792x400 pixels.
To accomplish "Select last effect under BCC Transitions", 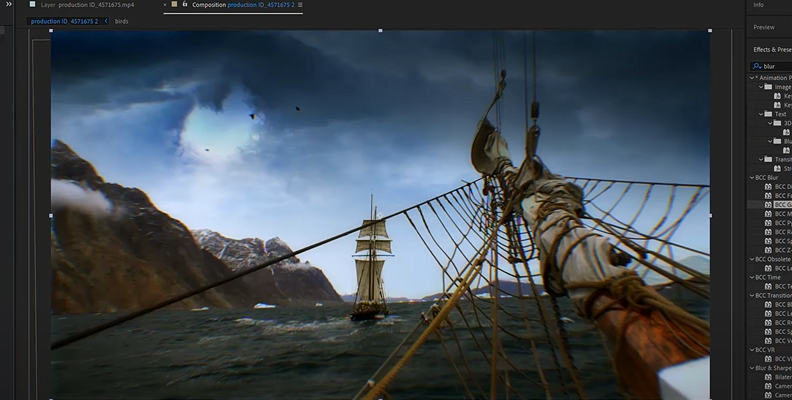I will point(782,341).
